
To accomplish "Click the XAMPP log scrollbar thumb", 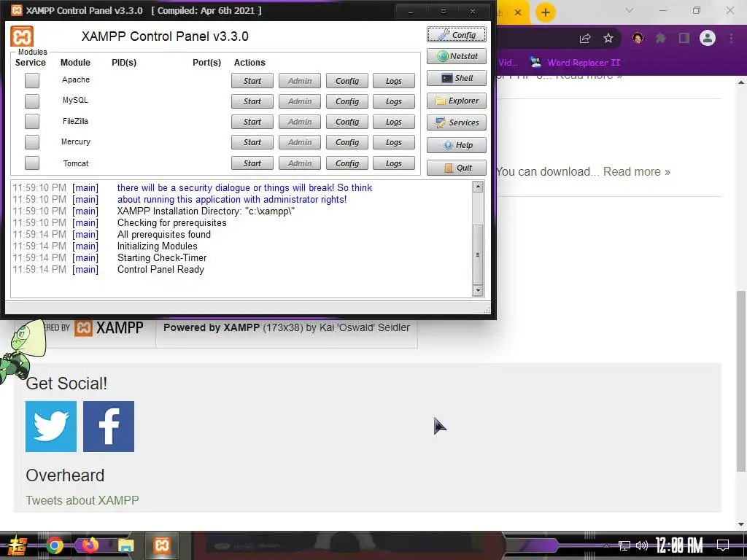I will coord(478,254).
